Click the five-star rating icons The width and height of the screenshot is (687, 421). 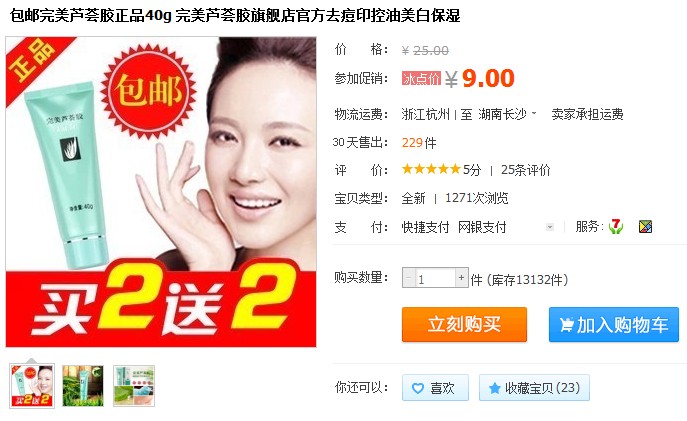(x=431, y=169)
